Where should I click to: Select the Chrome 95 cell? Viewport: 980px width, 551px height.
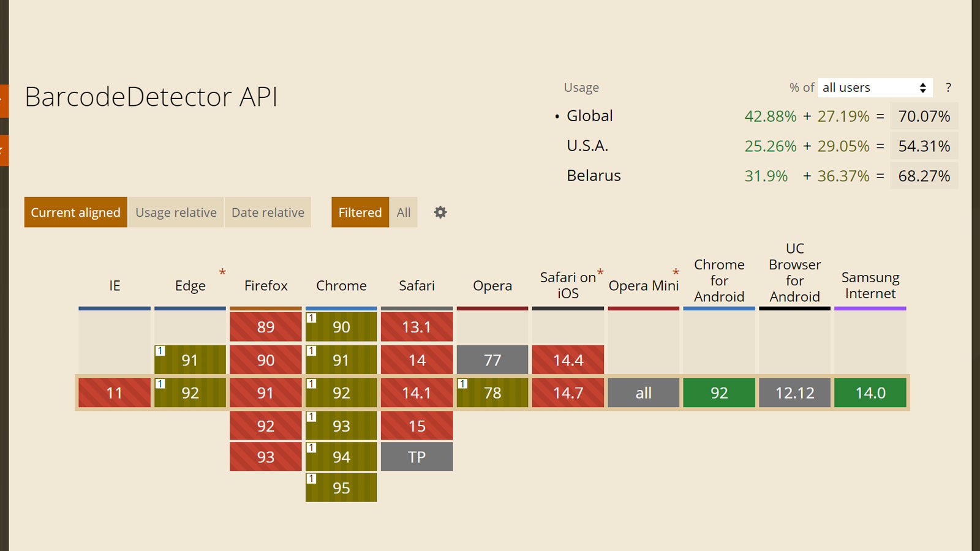(341, 488)
